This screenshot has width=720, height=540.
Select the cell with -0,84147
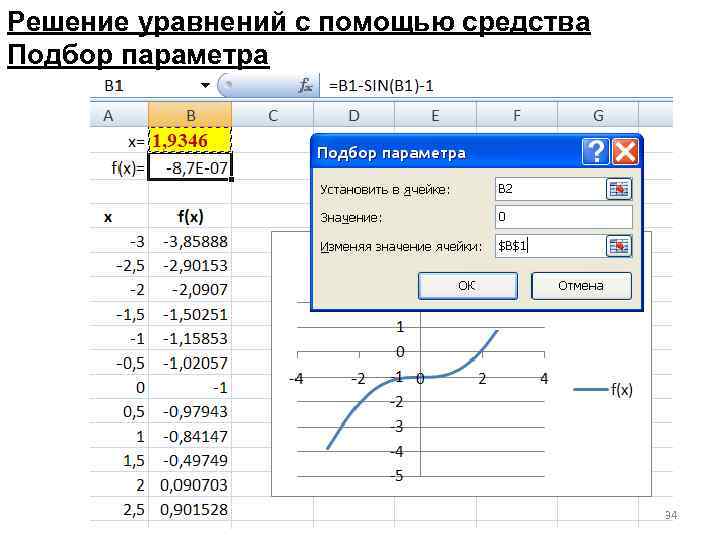click(x=190, y=436)
